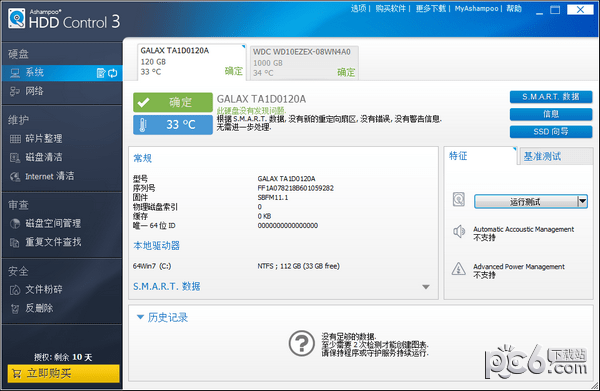Select the GALAX TA1D0120A drive tab

pos(191,62)
